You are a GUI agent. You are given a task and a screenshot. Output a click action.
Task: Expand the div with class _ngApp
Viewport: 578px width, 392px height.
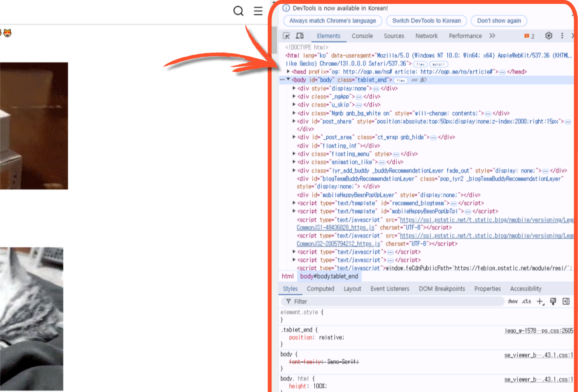click(x=294, y=96)
